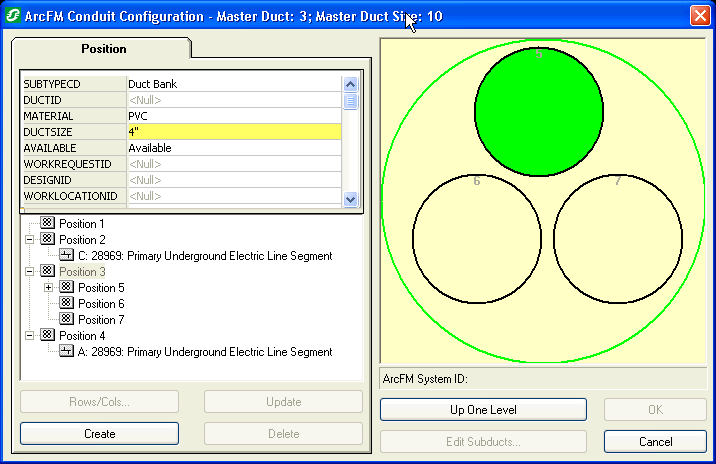Cancel the conduit configuration dialog
716x464 pixels.
pyautogui.click(x=655, y=442)
